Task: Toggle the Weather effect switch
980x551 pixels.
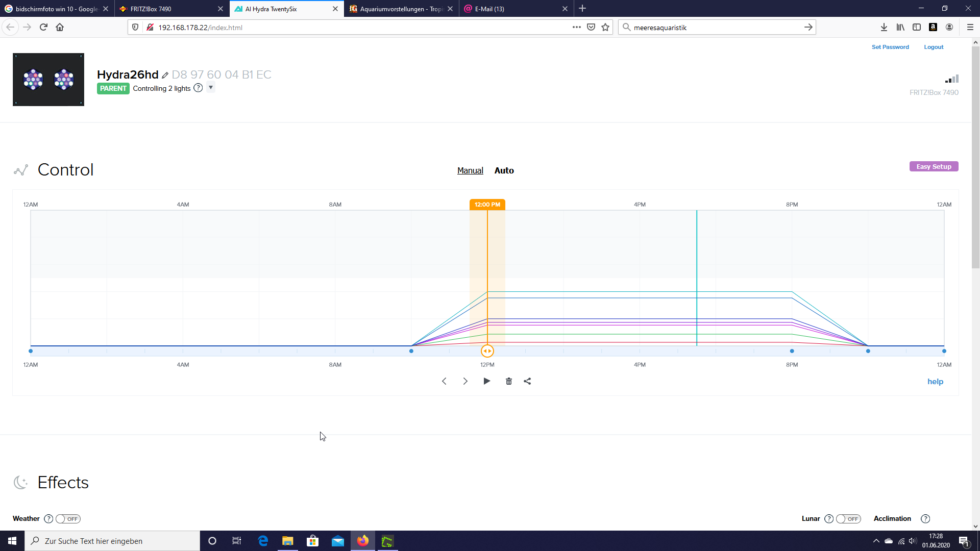Action: (68, 518)
